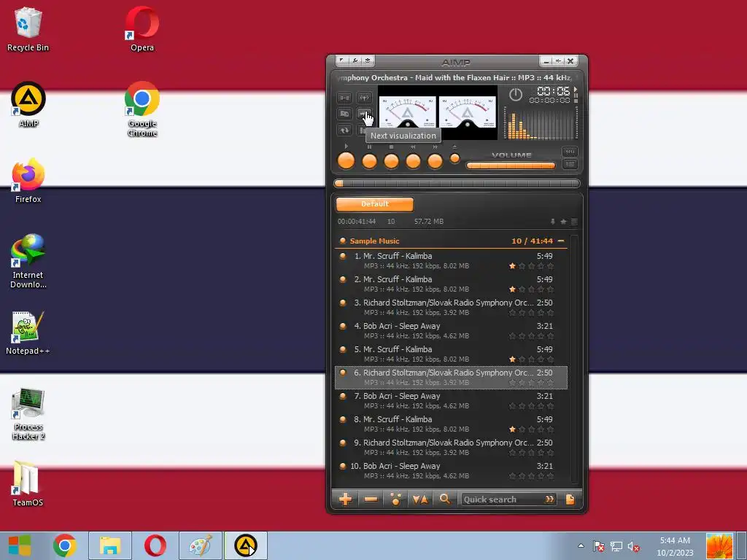Click the orange Play button in AIMP
Screen dimensions: 747x560
tap(346, 161)
